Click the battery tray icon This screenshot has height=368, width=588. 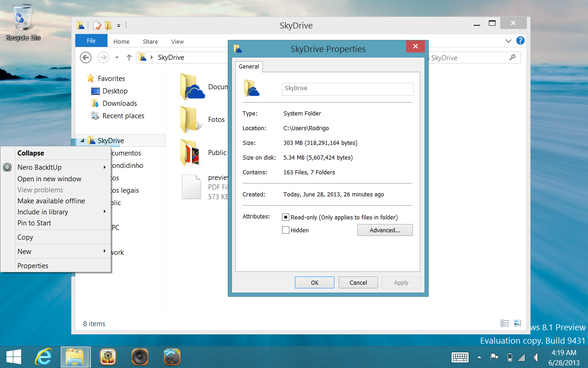coord(509,357)
